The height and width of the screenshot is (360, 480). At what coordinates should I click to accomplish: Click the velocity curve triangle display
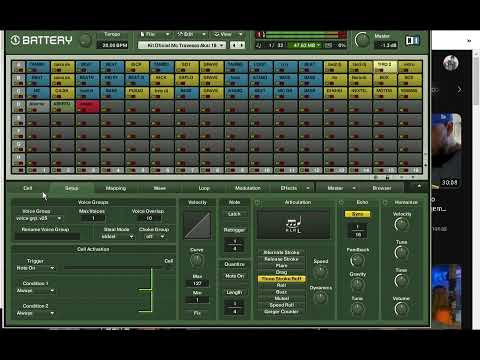click(198, 225)
